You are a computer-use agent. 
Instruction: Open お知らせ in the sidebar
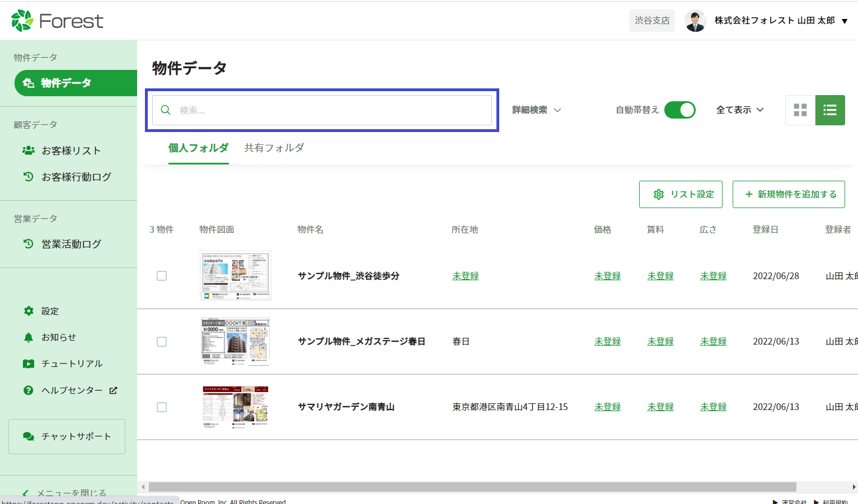coord(59,337)
